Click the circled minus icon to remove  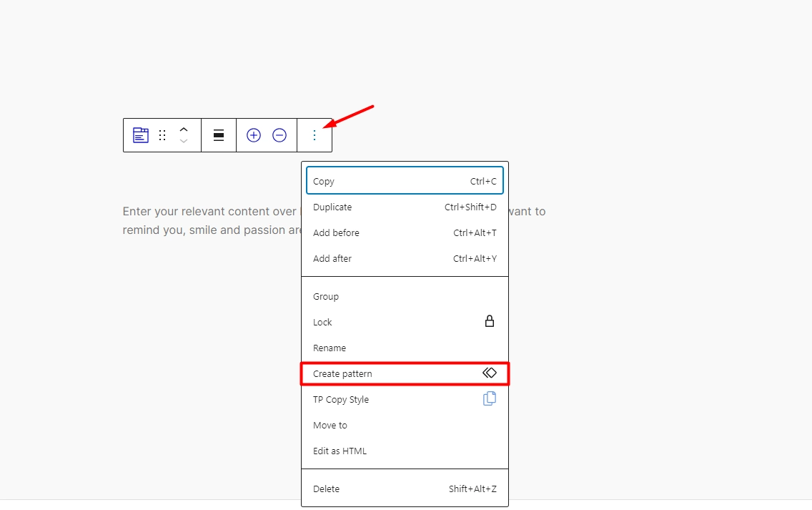(279, 134)
